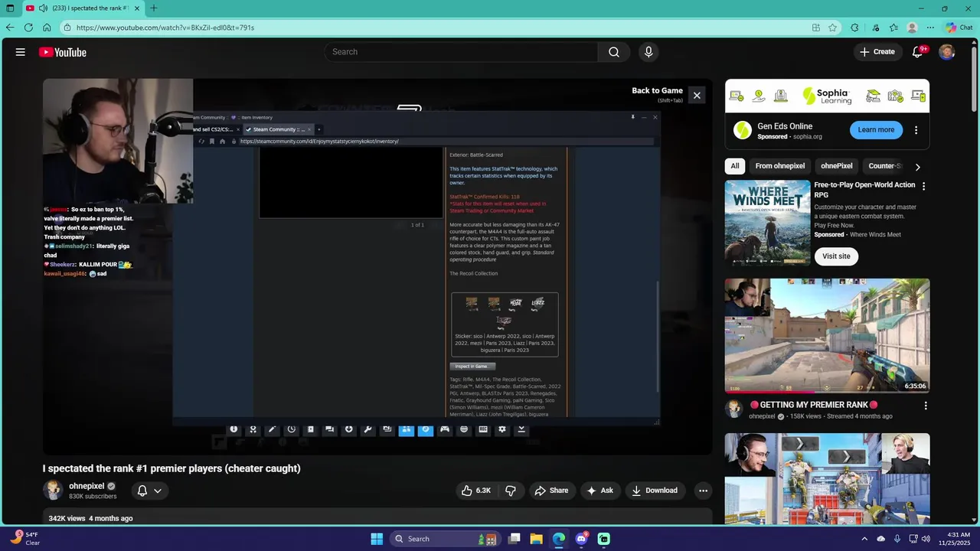
Task: Click Visit site for Where Winds Meet
Action: [836, 256]
